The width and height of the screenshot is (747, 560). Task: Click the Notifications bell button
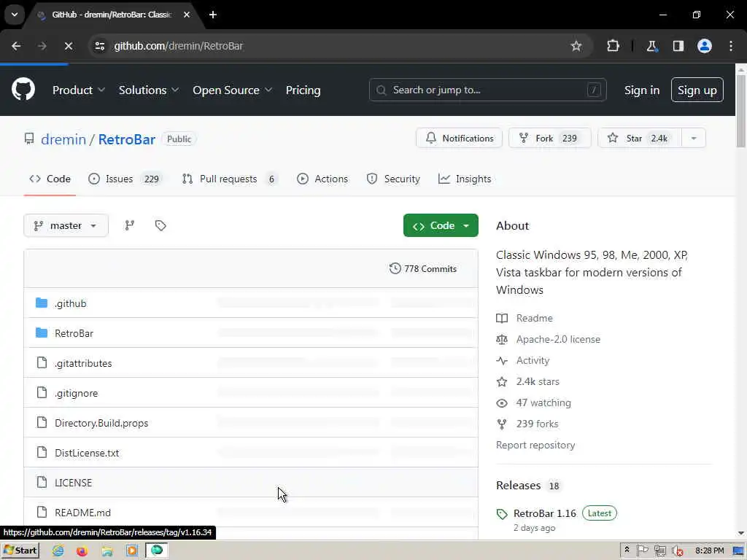(460, 138)
